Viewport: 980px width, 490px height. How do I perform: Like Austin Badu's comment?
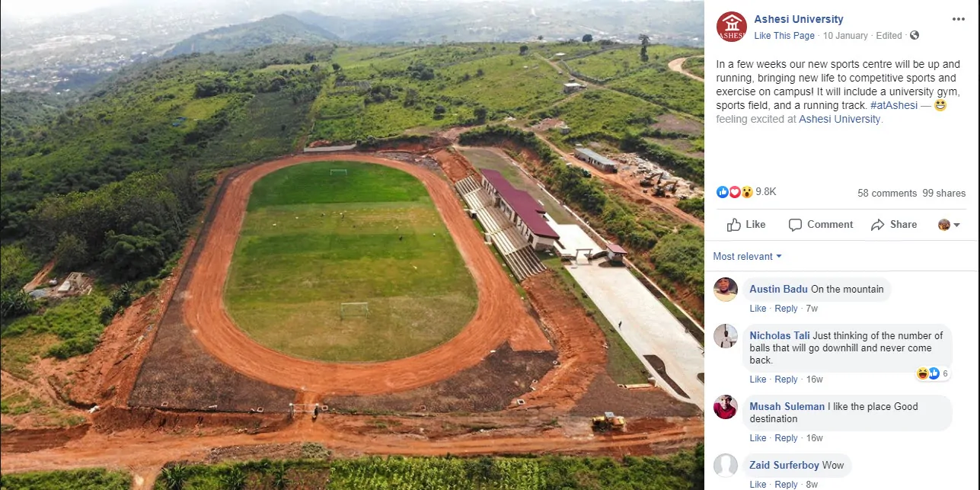pyautogui.click(x=758, y=309)
